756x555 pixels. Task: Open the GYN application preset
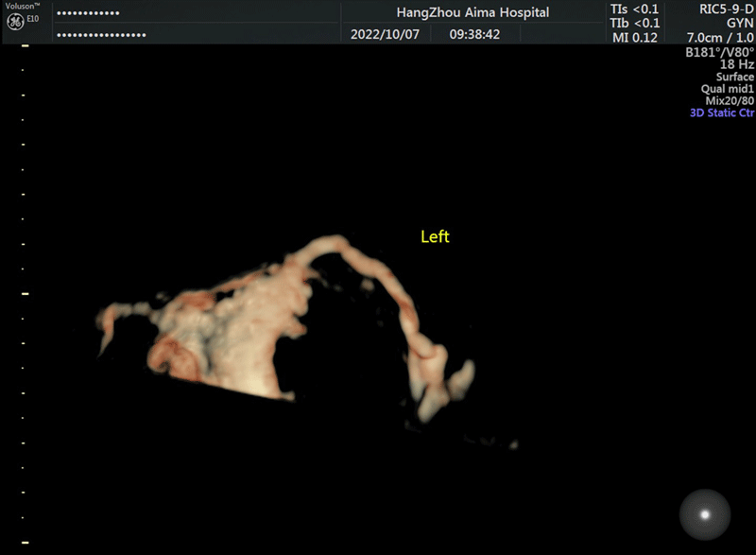click(740, 23)
